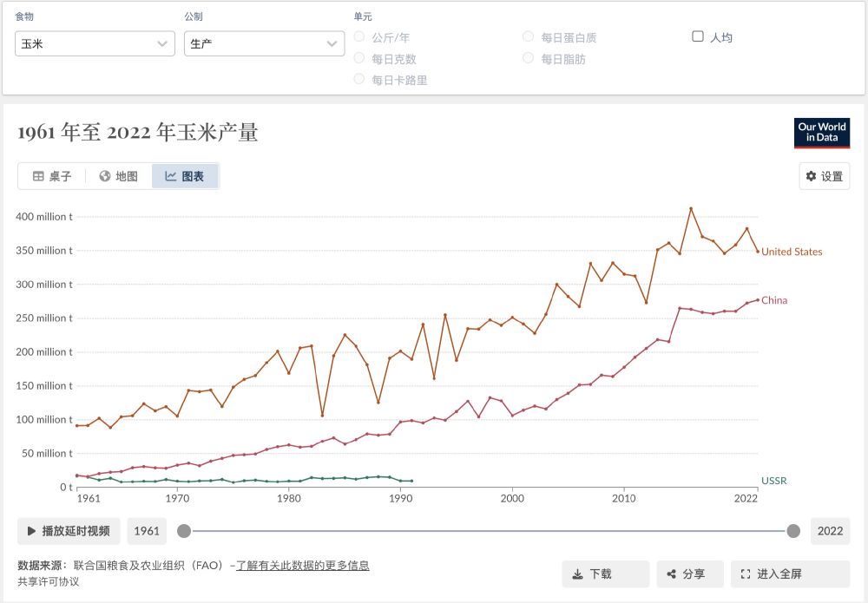Click the left timeline slider handle
The height and width of the screenshot is (603, 868).
click(184, 531)
